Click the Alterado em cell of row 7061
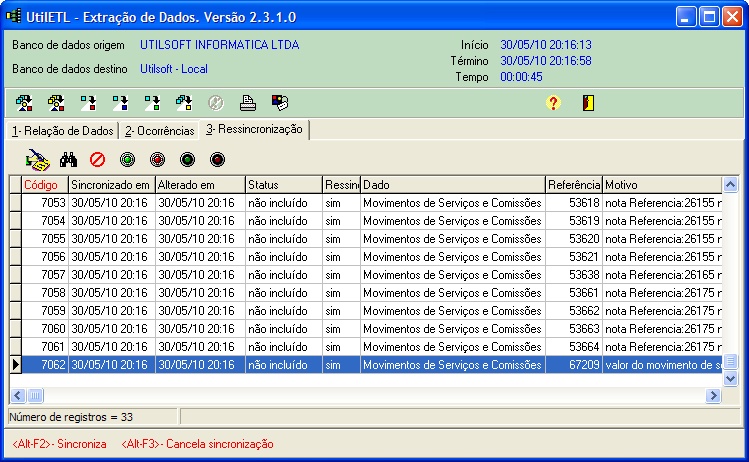The height and width of the screenshot is (462, 749). pos(200,347)
